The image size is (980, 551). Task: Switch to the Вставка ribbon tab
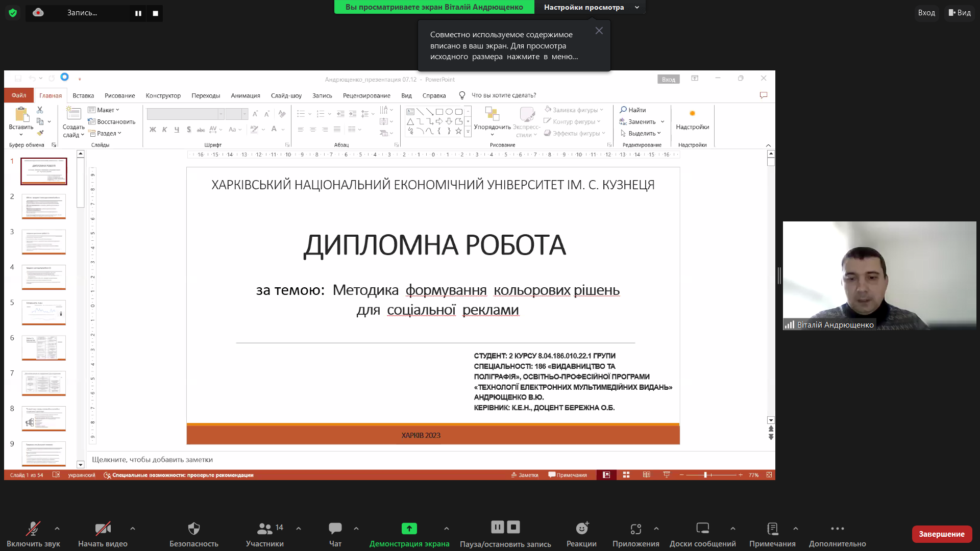click(x=83, y=95)
